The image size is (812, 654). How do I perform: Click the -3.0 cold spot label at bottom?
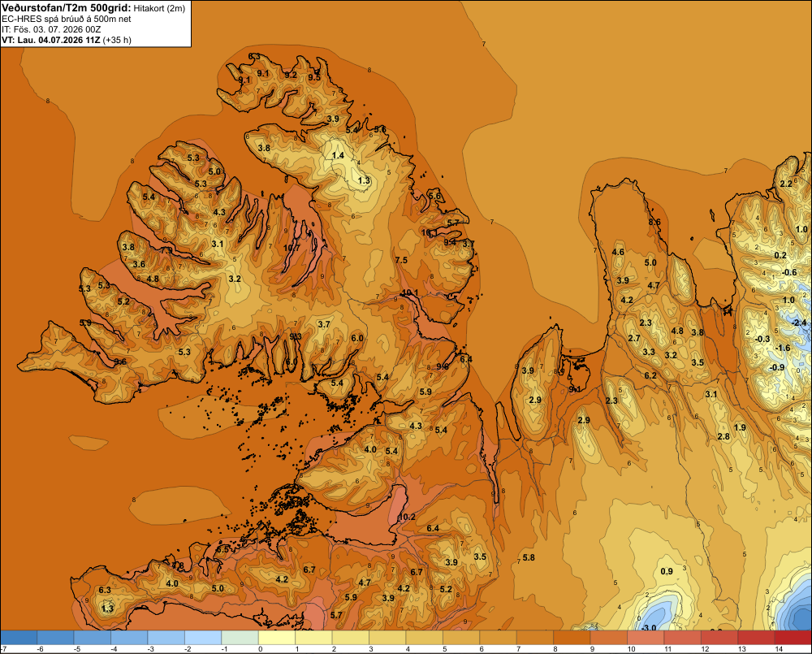tap(649, 627)
